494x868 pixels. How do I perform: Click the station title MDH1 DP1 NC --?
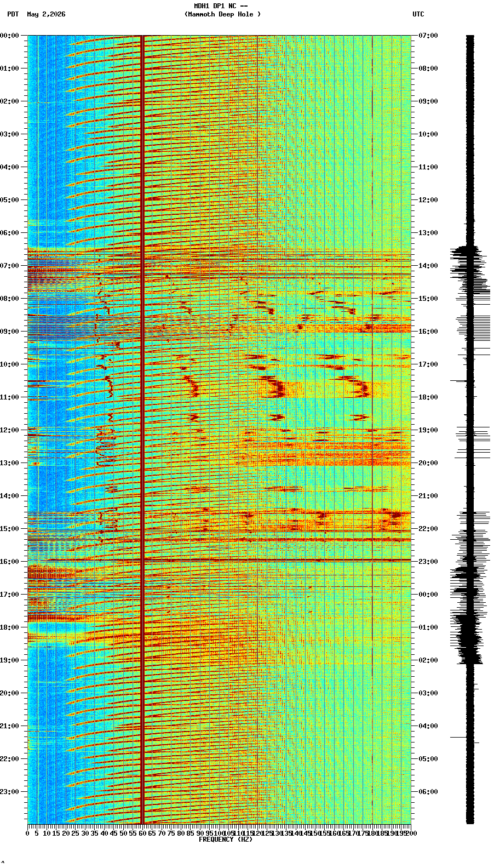[221, 6]
